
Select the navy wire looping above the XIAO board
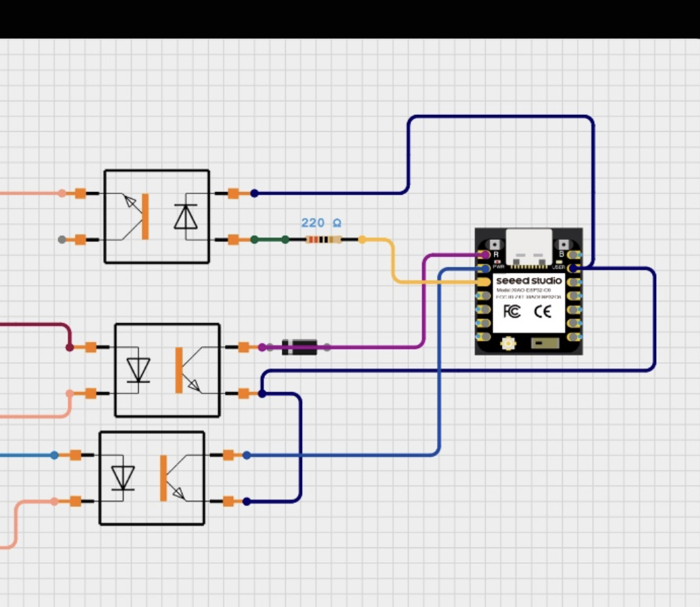(x=500, y=117)
